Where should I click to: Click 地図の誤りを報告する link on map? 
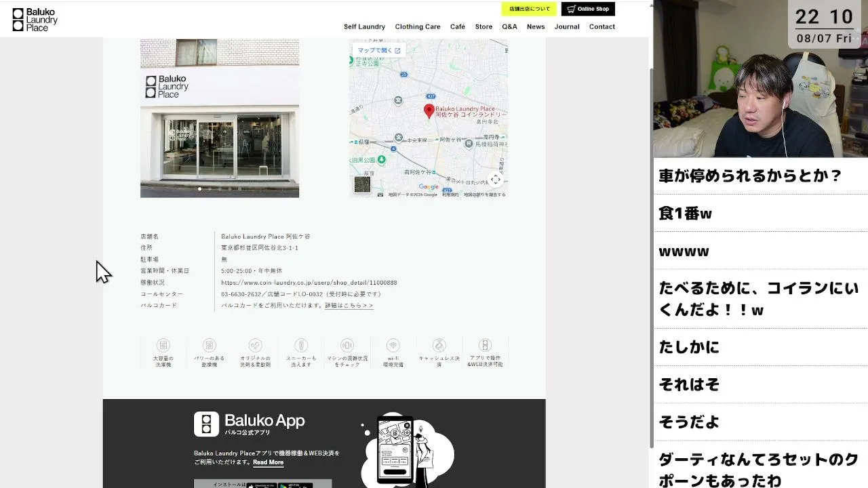[x=485, y=195]
